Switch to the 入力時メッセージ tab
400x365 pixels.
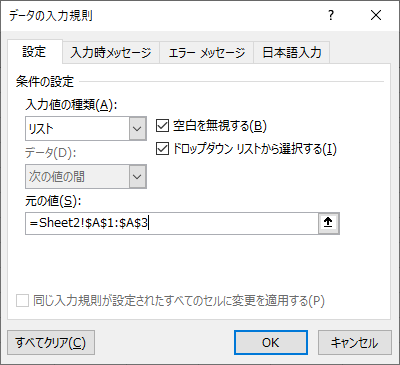click(111, 53)
